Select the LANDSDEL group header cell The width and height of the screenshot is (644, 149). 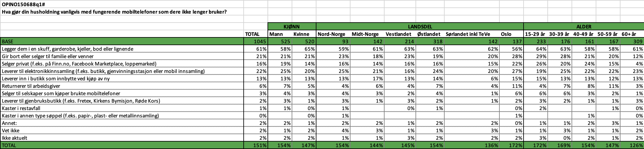coord(420,27)
